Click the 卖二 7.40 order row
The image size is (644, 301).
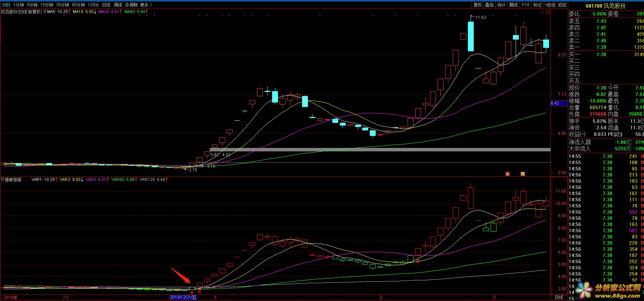tap(606, 41)
